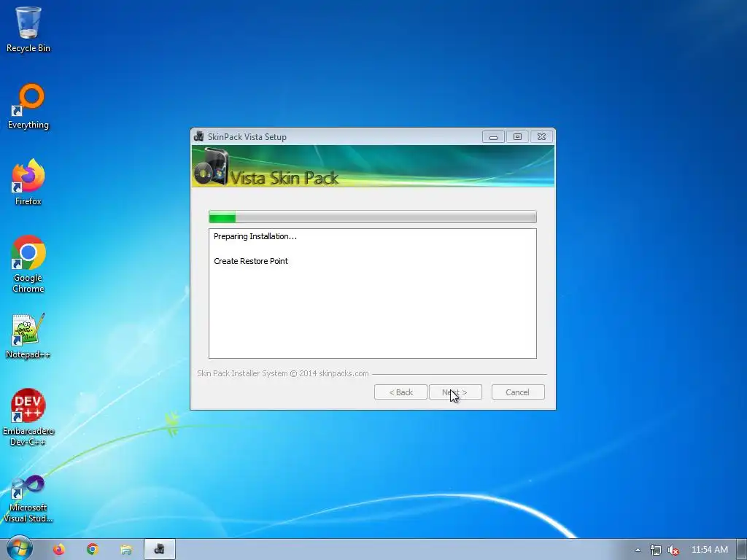Select the Google Chrome desktop shortcut
The image size is (747, 560).
pyautogui.click(x=28, y=264)
